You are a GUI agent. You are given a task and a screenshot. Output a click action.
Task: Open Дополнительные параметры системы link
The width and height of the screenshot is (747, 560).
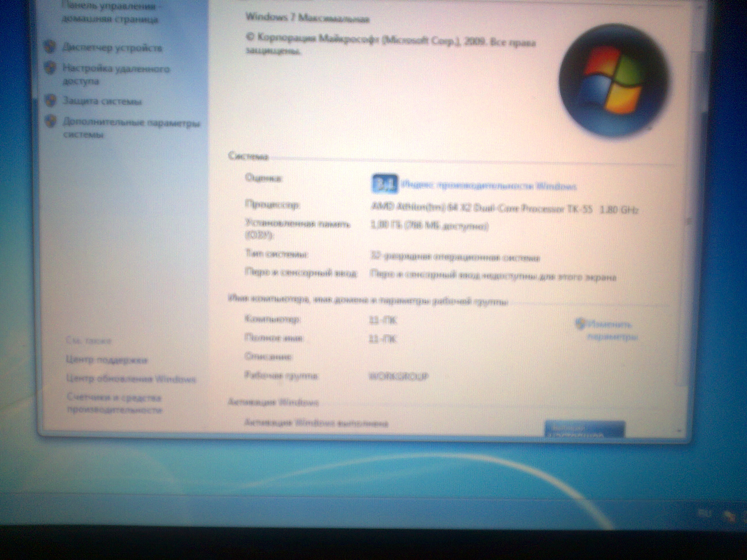tap(131, 128)
